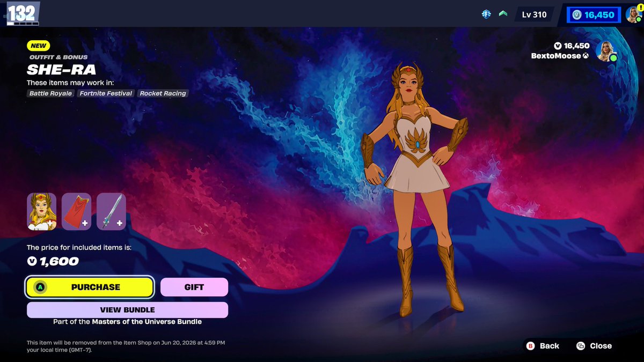Viewport: 644px width, 362px height.
Task: Click the OUTFIT & BONUS label
Action: (58, 57)
